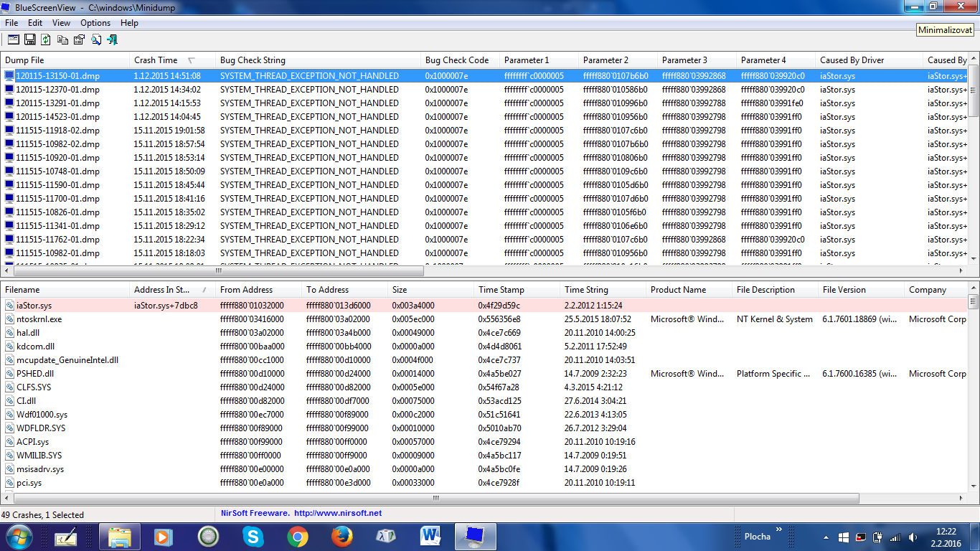Open Properties using the toolbar icon

coord(79,39)
